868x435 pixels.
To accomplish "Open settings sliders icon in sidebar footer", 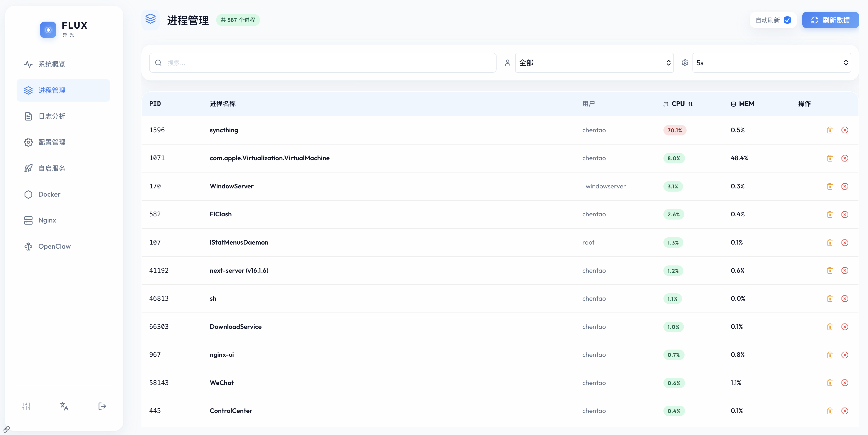I will coord(26,406).
